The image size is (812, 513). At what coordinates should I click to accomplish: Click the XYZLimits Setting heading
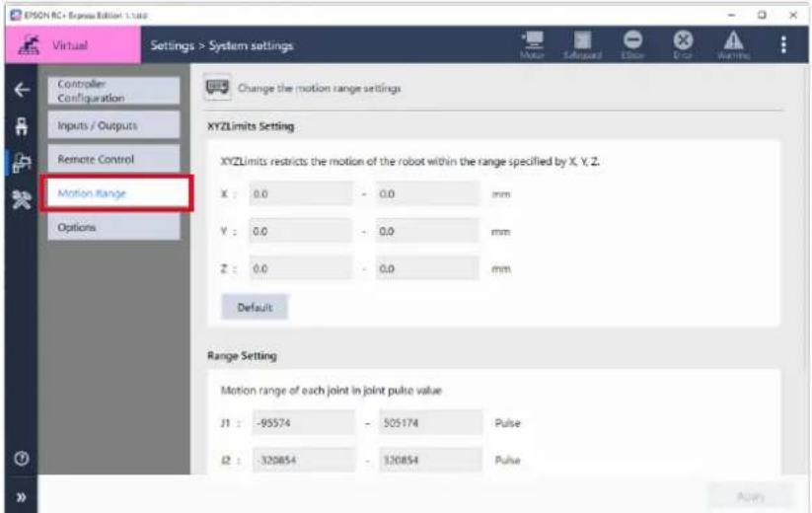[x=251, y=126]
